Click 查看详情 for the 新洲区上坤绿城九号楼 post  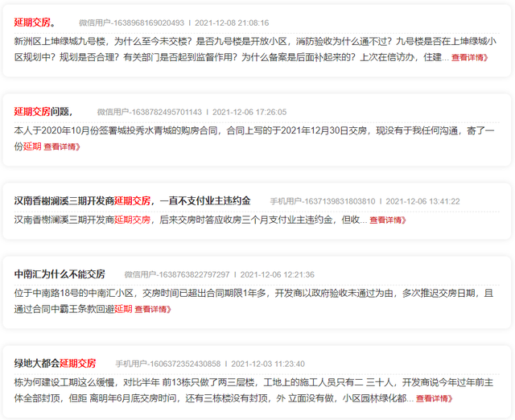point(469,58)
